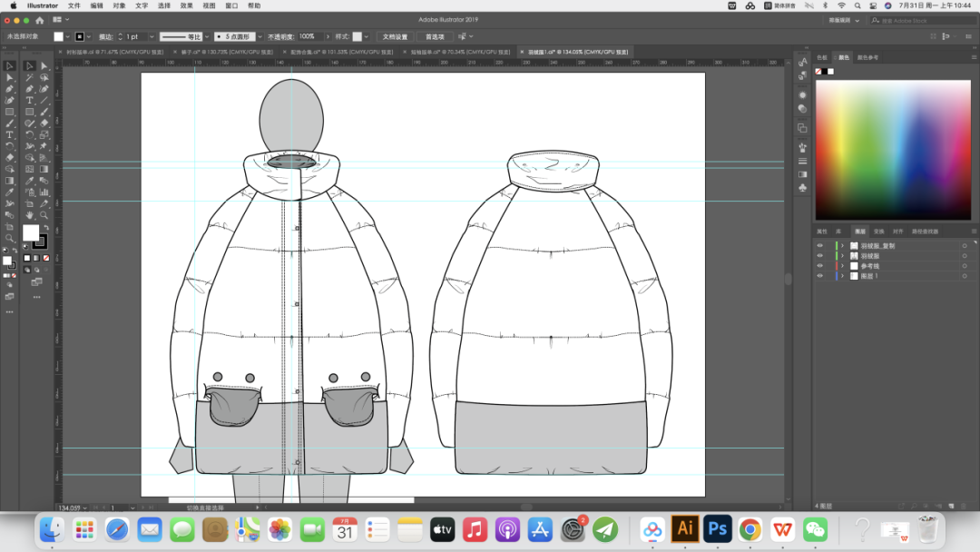Viewport: 980px width, 552px height.
Task: Open Photoshop from the Dock
Action: pos(717,528)
